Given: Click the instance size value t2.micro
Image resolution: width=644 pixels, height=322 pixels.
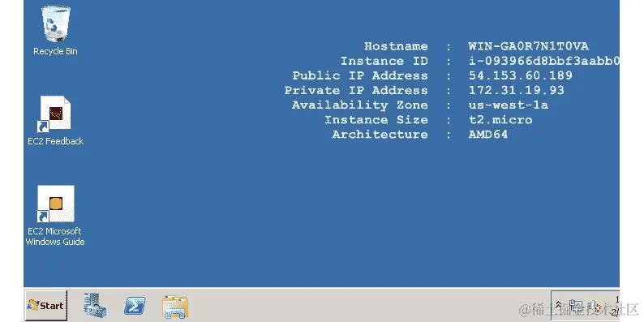Looking at the screenshot, I should tap(500, 120).
